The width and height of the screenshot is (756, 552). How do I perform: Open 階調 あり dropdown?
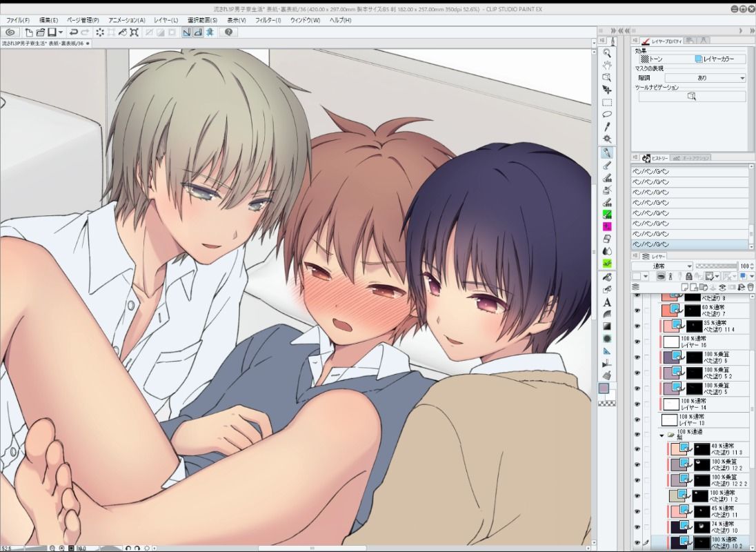706,77
